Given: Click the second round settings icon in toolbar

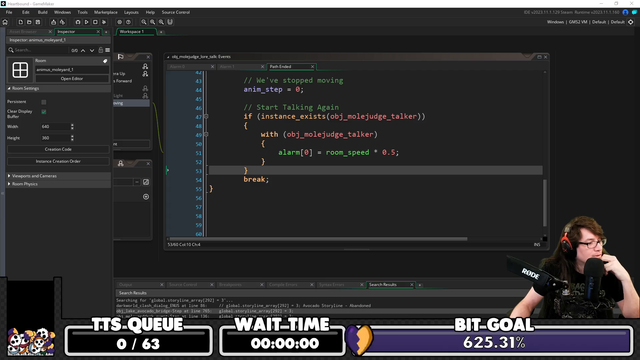Looking at the screenshot, I should coord(128,22).
